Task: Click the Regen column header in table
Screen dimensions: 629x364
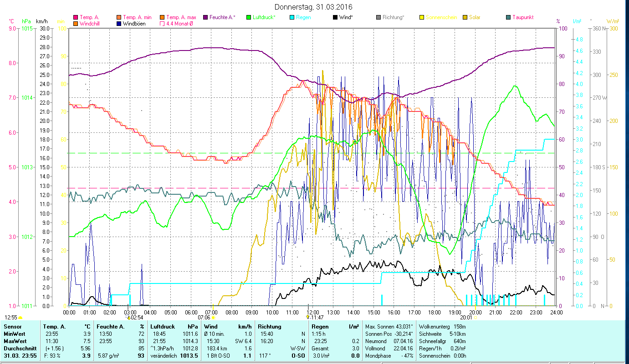Action: (320, 327)
